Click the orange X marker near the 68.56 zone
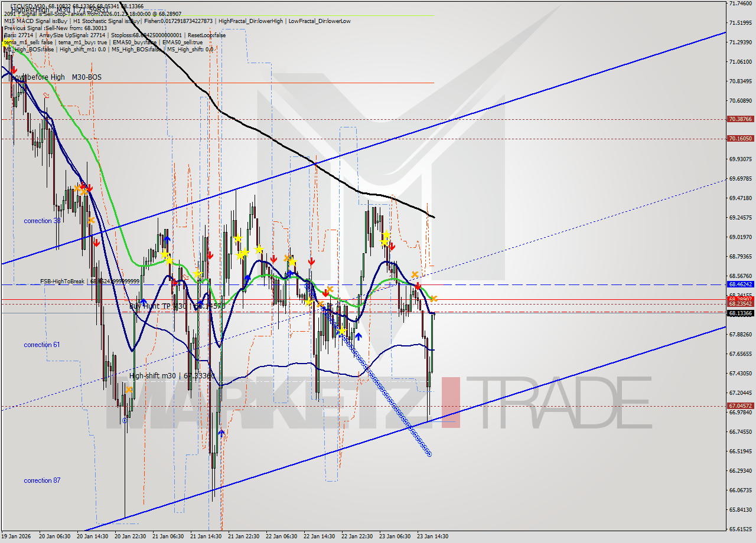Viewport: 756px width, 543px height. point(415,274)
